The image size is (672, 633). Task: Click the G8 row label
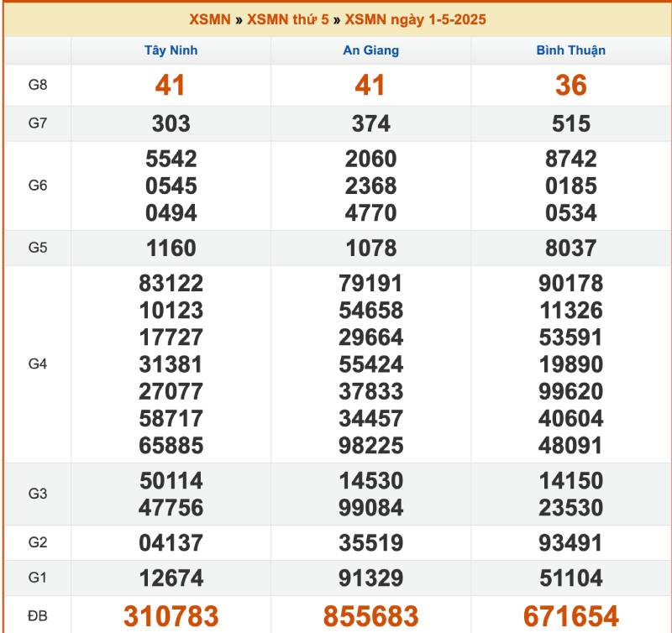click(x=38, y=85)
